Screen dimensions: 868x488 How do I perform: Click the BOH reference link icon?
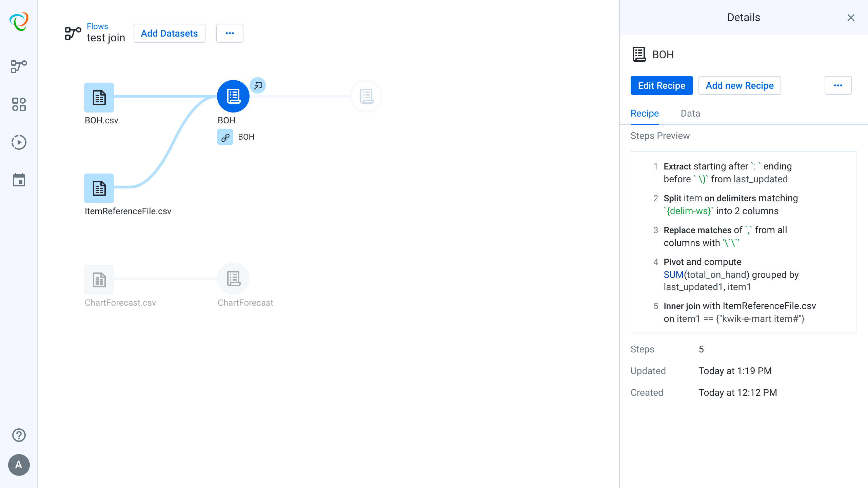pyautogui.click(x=225, y=137)
